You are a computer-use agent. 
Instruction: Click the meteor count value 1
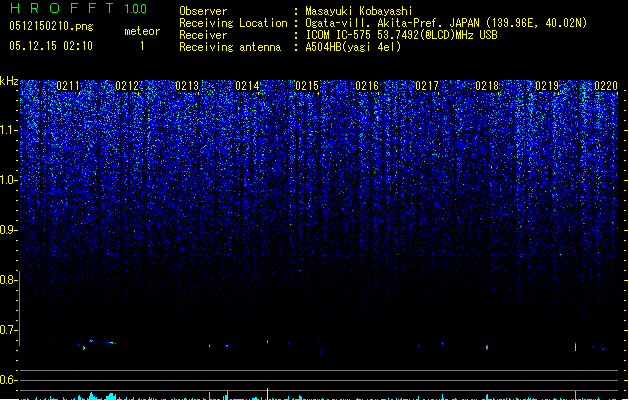pyautogui.click(x=142, y=46)
